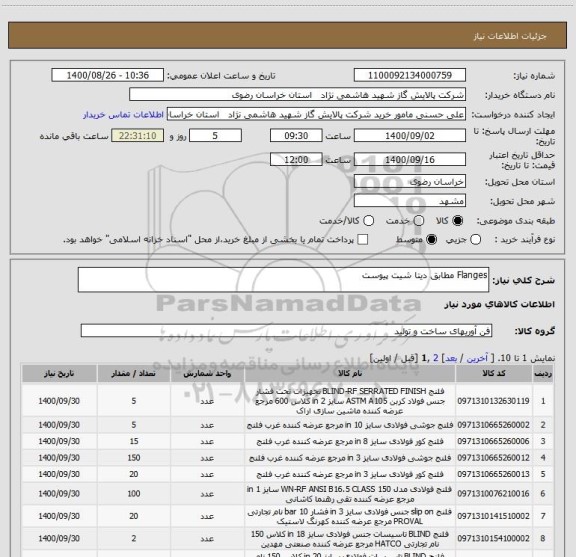Click the WN-RF ANSI B16.5 CLASS 150 item
Screen dimensions: 576x557
350,494
